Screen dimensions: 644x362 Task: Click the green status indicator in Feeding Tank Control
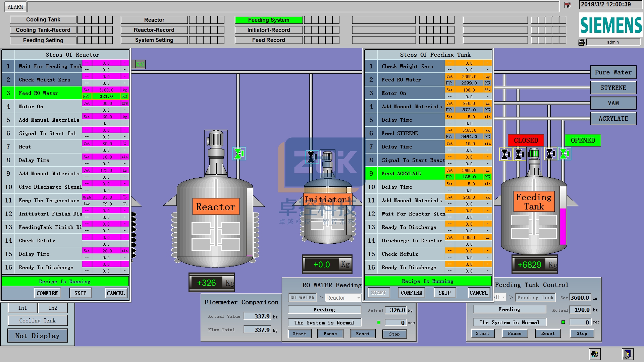pos(563,322)
